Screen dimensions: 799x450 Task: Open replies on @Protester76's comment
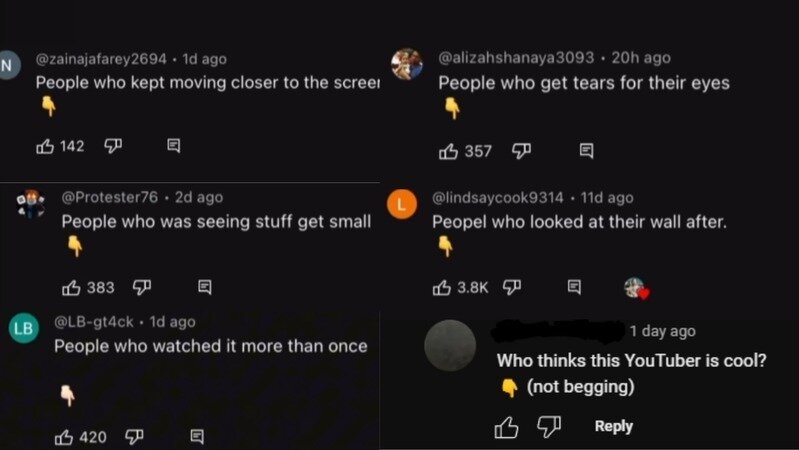coord(205,288)
